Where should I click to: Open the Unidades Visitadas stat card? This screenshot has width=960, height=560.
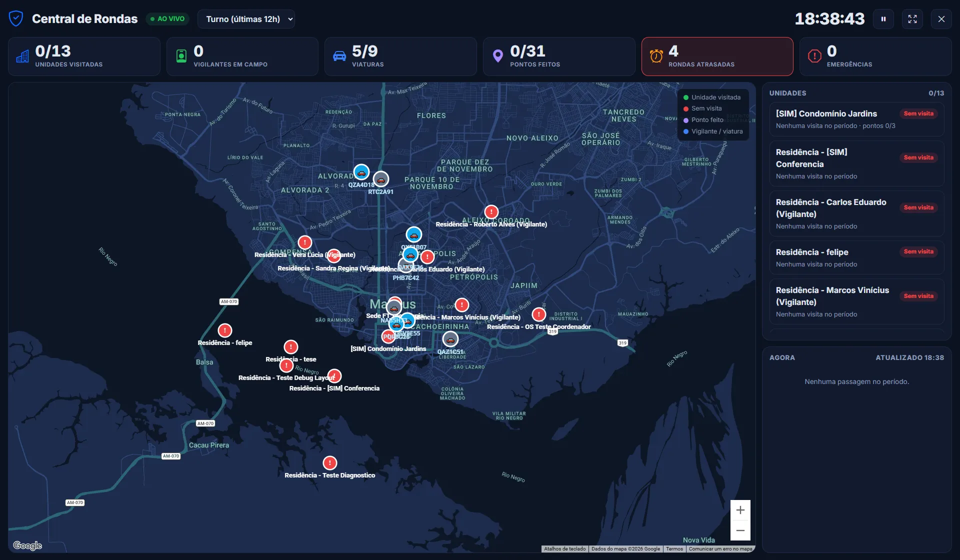tap(84, 56)
